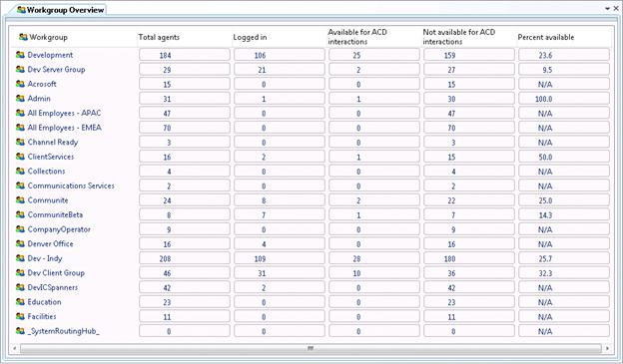This screenshot has height=364, width=623.
Task: Sort by the Total agents column header
Action: click(x=159, y=37)
